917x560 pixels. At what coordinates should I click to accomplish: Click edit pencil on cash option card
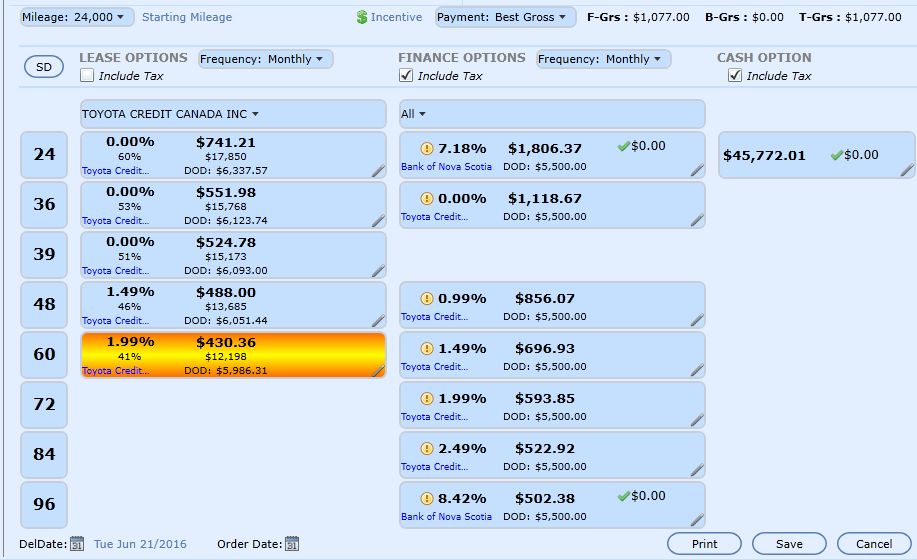pyautogui.click(x=906, y=170)
